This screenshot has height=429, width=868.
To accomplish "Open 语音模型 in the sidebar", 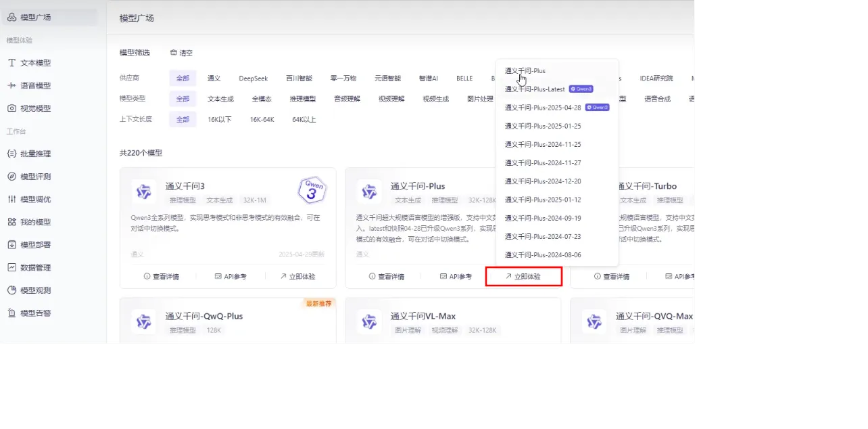I will click(35, 86).
